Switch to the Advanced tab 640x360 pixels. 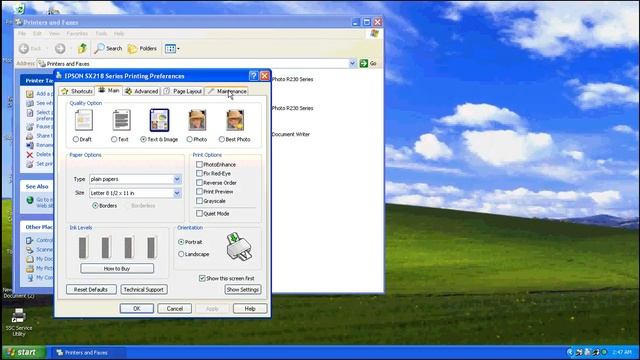pos(142,91)
